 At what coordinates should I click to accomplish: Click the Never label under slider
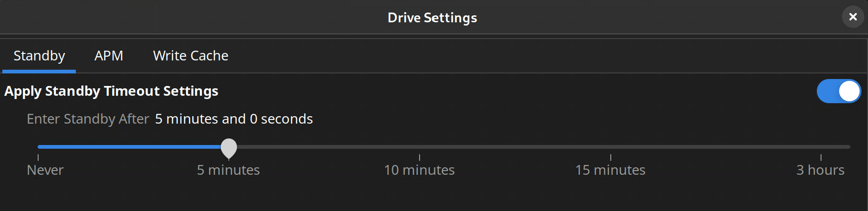point(45,170)
